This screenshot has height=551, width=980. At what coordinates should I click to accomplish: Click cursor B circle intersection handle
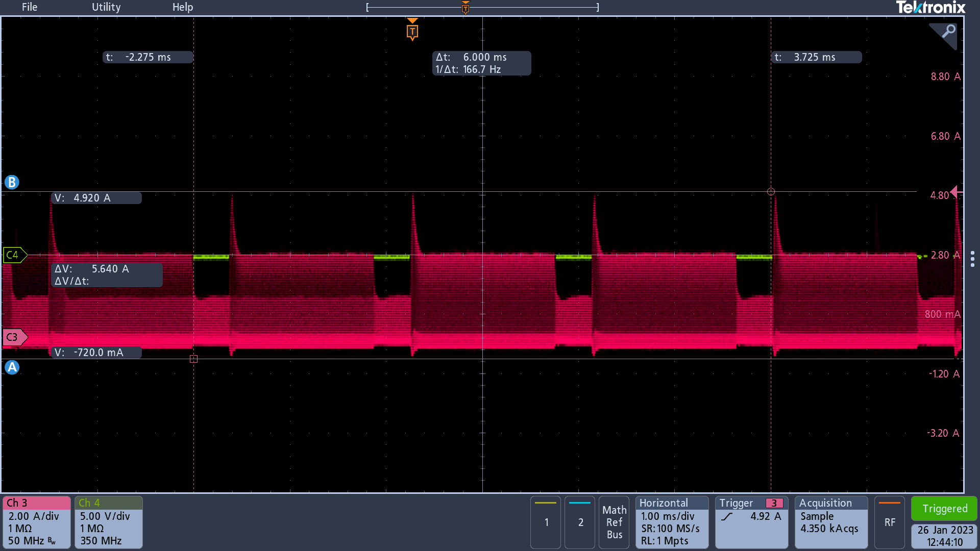tap(771, 192)
